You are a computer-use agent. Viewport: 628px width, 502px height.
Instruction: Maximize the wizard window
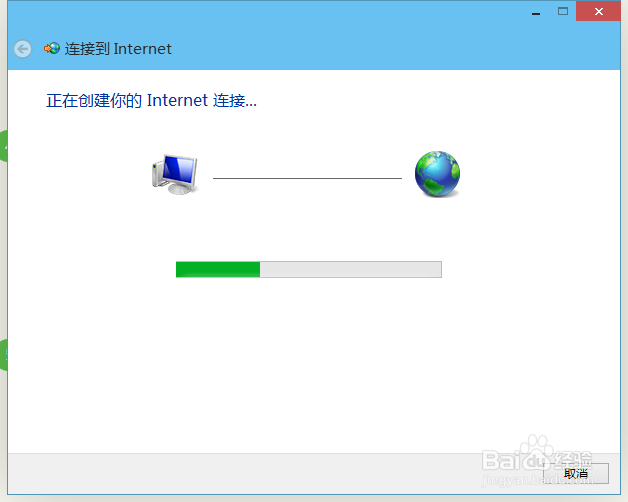click(x=563, y=11)
